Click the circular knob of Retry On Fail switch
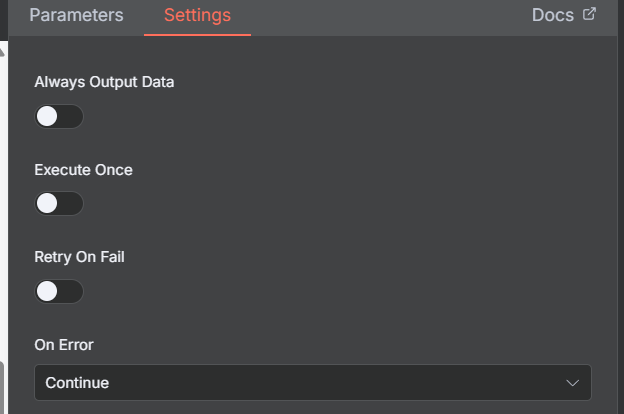The height and width of the screenshot is (414, 624). [x=47, y=291]
